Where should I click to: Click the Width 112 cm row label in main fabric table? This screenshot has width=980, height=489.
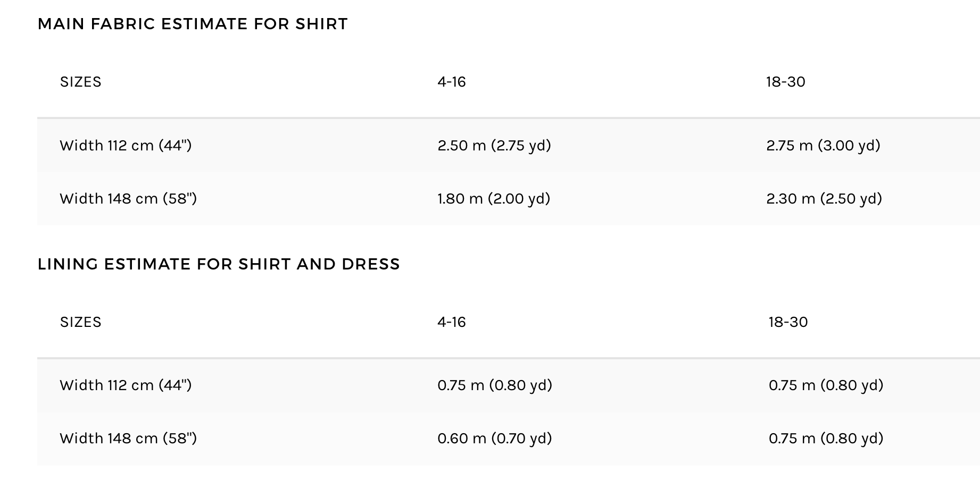126,145
